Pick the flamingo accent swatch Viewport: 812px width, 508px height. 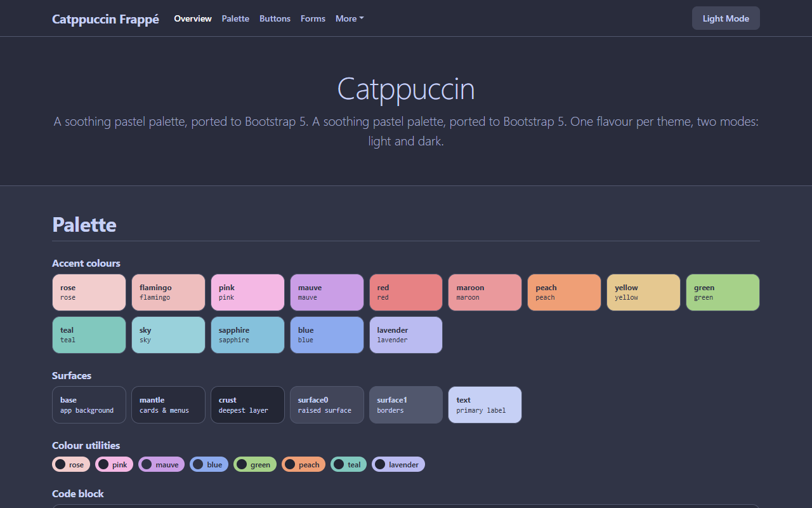[x=168, y=293]
